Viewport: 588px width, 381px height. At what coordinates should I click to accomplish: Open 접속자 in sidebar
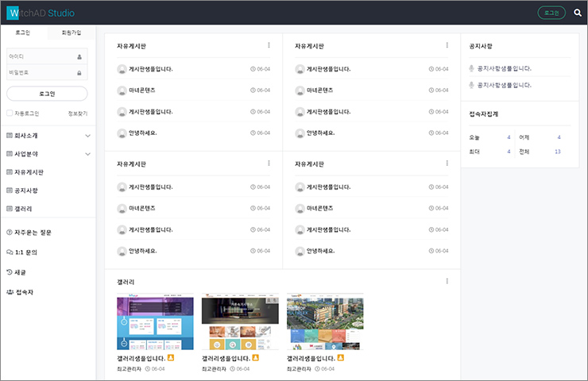25,292
